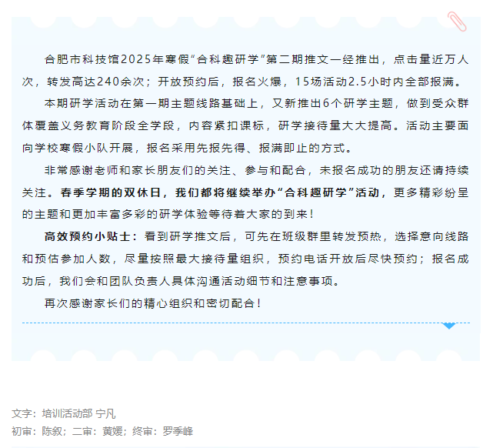Click the blue heart divider marker
This screenshot has height=448, width=493.
coord(449,326)
